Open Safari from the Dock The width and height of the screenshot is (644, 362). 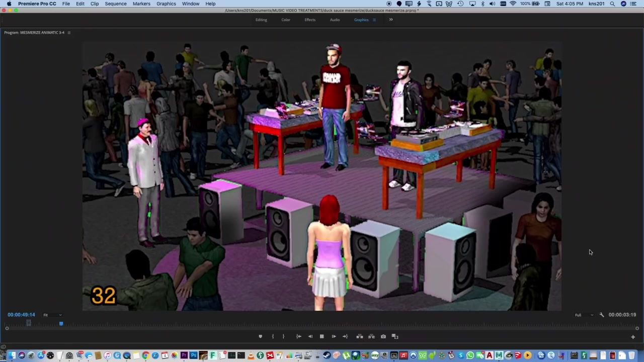155,356
